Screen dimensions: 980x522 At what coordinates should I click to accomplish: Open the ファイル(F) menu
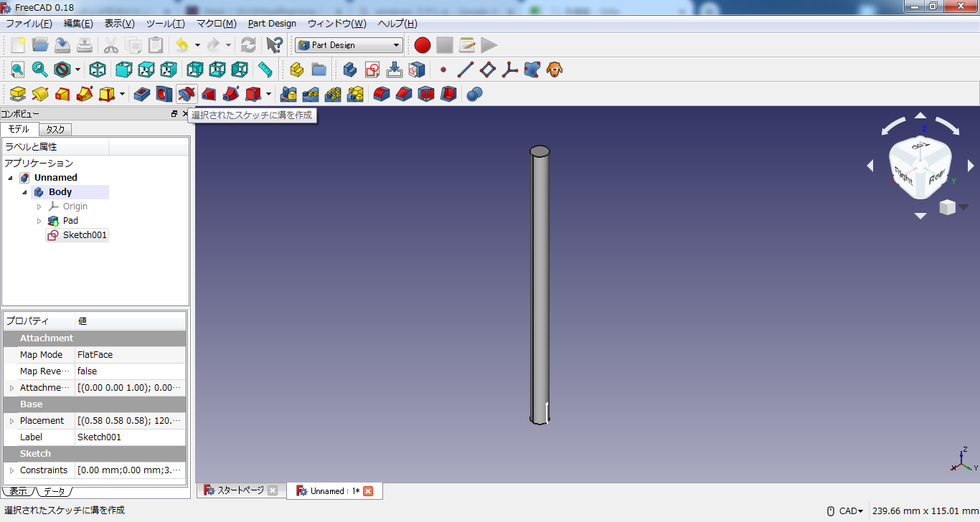coord(29,24)
